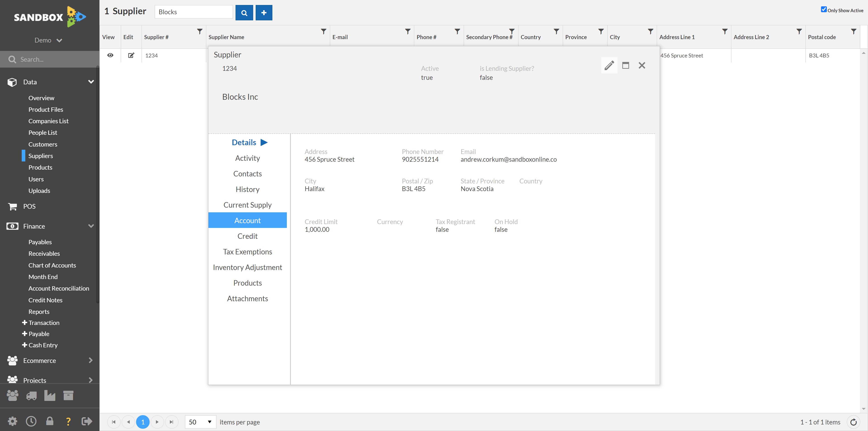Switch to the Activity tab
The height and width of the screenshot is (431, 868).
(247, 158)
